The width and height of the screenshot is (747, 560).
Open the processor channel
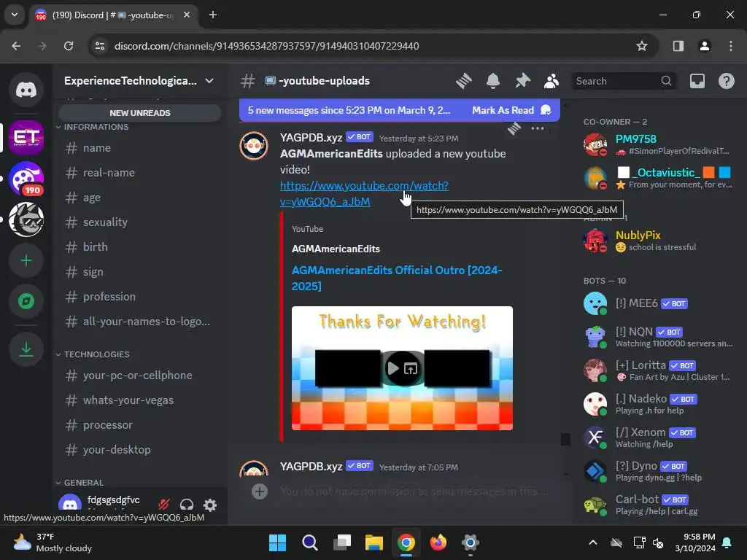tap(139, 425)
